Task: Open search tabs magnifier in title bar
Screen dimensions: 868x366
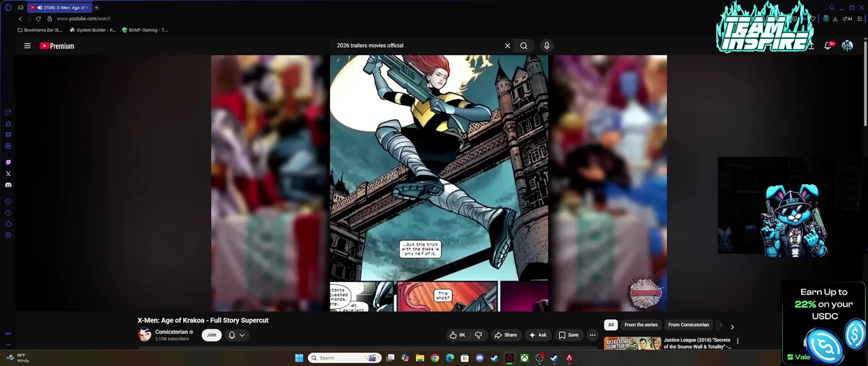Action: tap(832, 8)
